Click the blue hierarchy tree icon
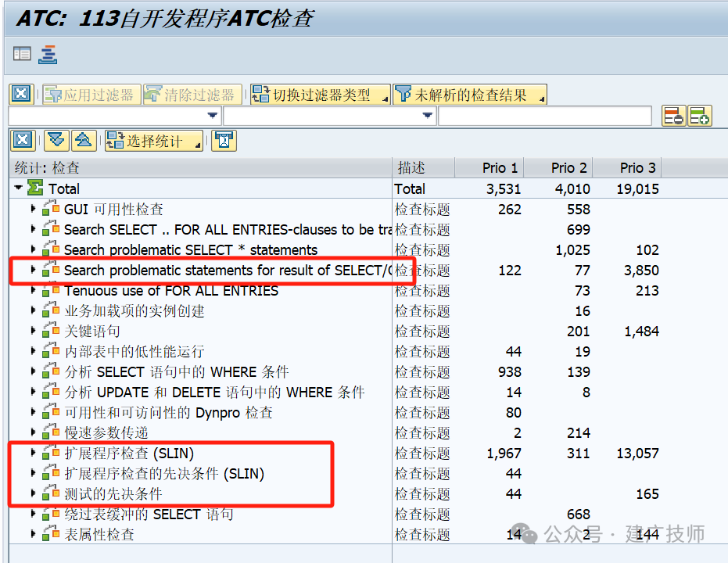 point(48,54)
